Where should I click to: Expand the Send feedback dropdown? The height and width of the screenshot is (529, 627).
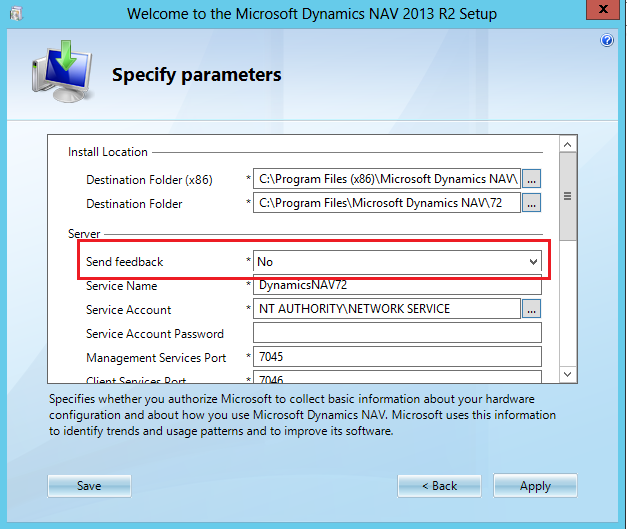533,262
